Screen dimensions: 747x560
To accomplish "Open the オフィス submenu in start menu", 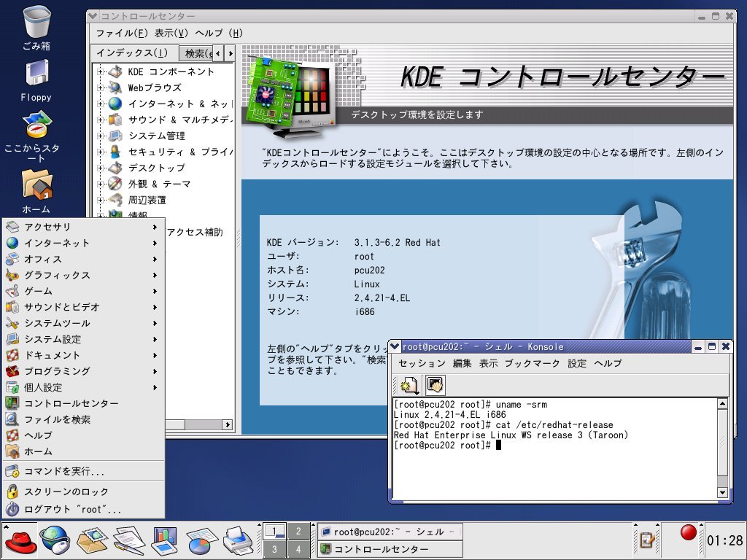I will click(83, 259).
